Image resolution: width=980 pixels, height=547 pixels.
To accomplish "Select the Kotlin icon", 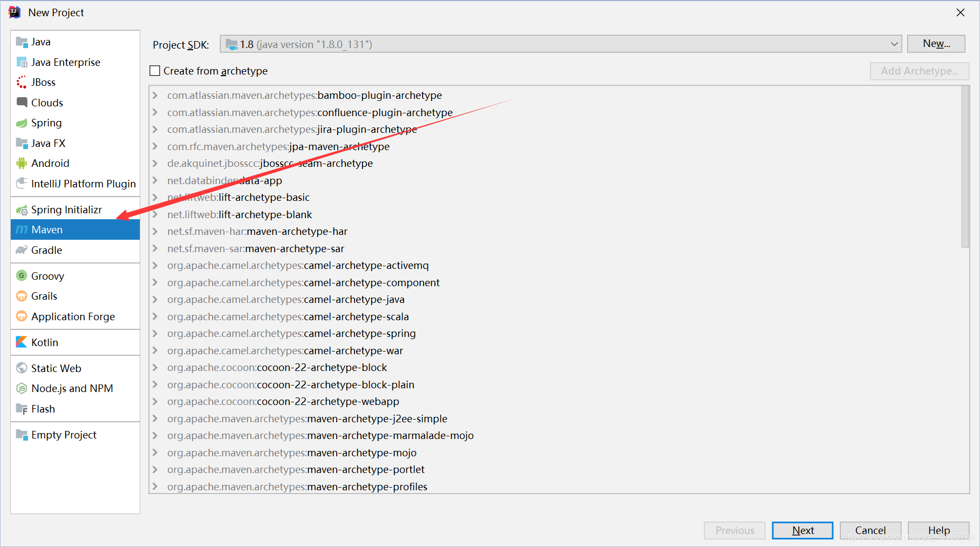I will pos(22,342).
